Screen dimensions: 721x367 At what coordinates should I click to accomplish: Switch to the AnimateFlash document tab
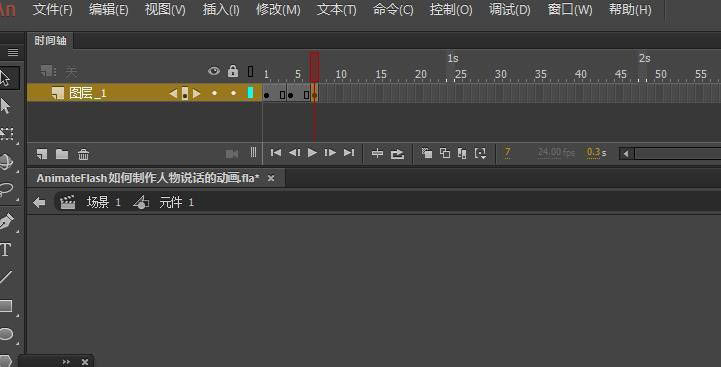coord(148,178)
